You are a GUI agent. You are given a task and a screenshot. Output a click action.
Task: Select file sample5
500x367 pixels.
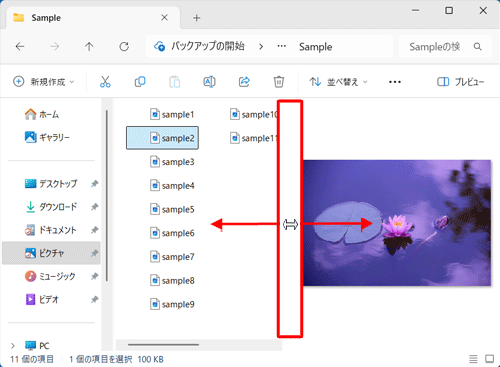(172, 209)
